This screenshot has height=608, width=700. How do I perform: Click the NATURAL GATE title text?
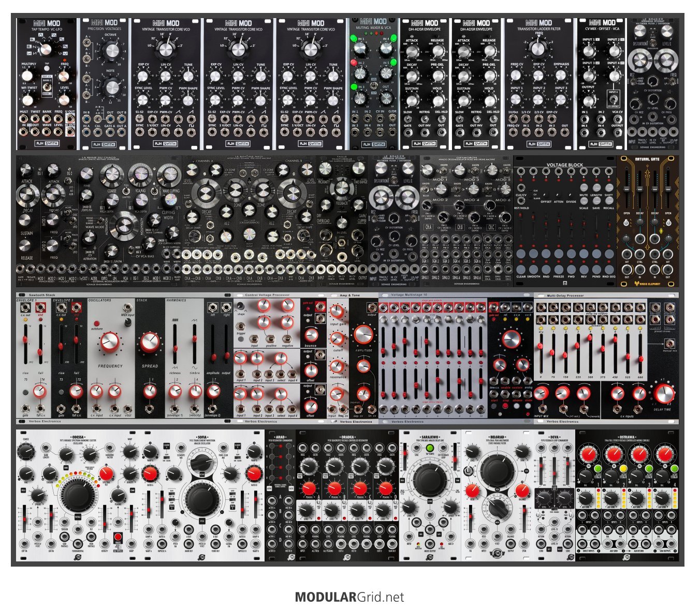click(x=647, y=159)
